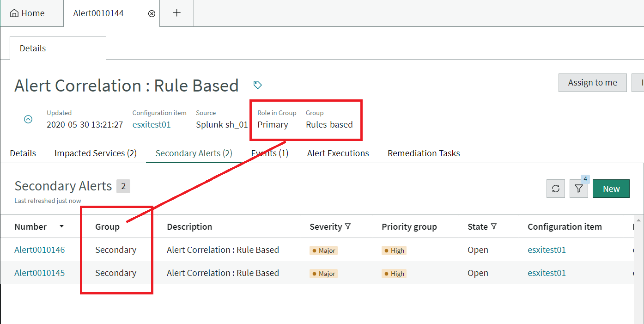Screen dimensions: 644x324
Task: Open the Events tab
Action: [x=269, y=153]
